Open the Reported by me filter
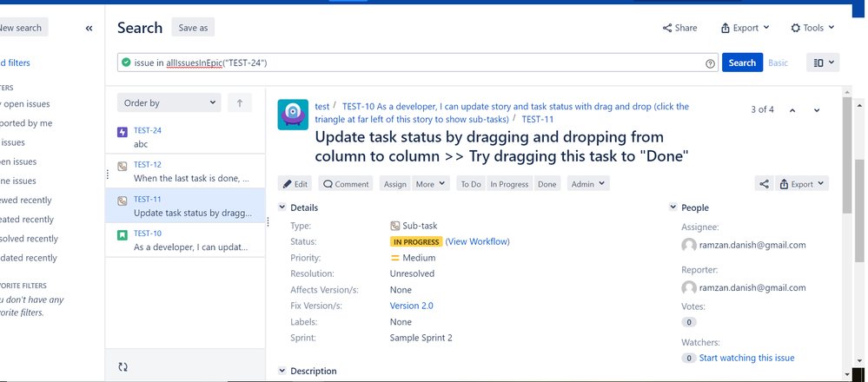The height and width of the screenshot is (382, 868). [26, 123]
